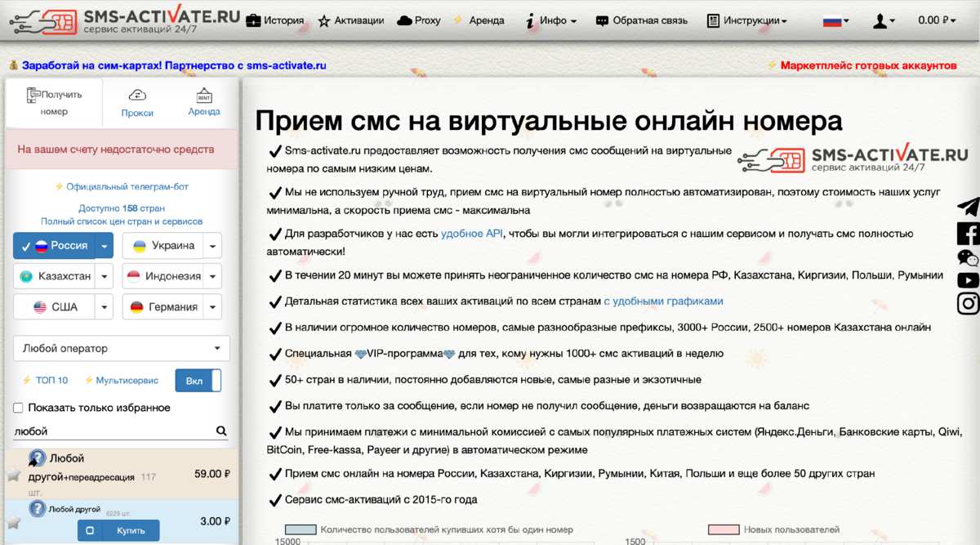Open the Telegram social icon

click(x=968, y=206)
